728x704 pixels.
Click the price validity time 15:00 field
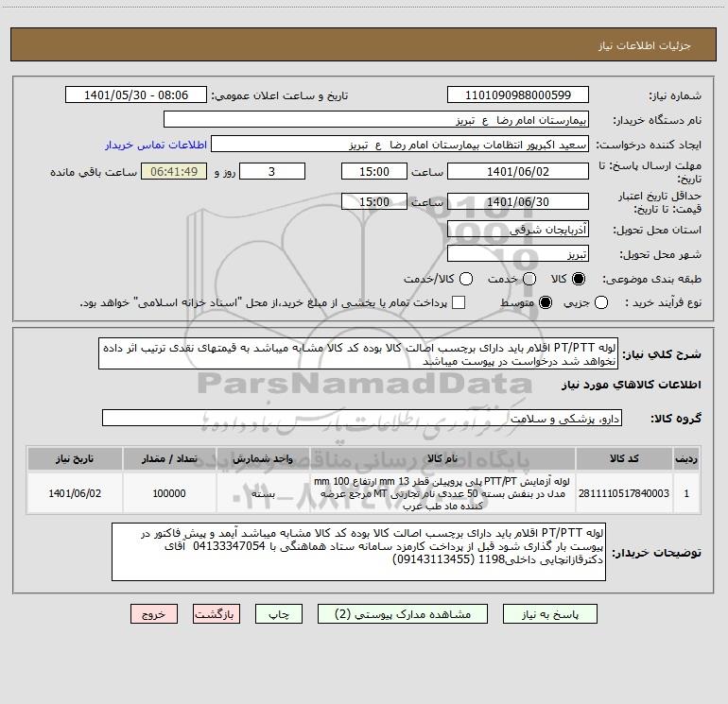[x=374, y=201]
